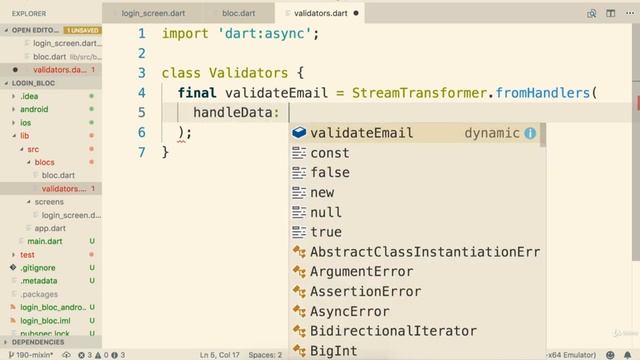Pick the new keyword suggestion
640x360 pixels.
[414, 193]
